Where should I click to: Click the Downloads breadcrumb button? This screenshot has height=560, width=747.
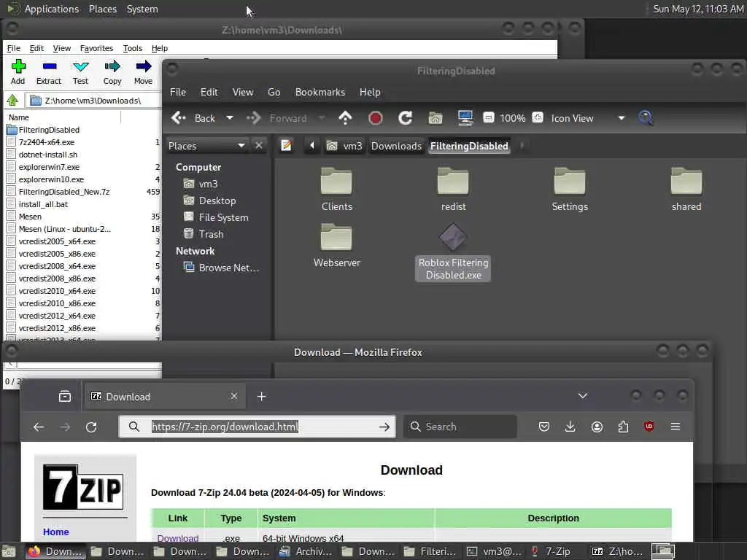point(396,146)
